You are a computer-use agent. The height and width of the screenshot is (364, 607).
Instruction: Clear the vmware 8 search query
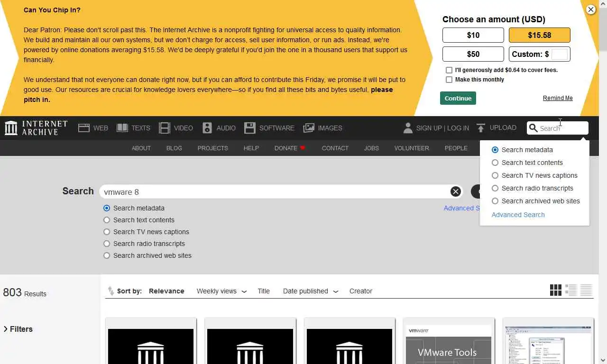456,191
